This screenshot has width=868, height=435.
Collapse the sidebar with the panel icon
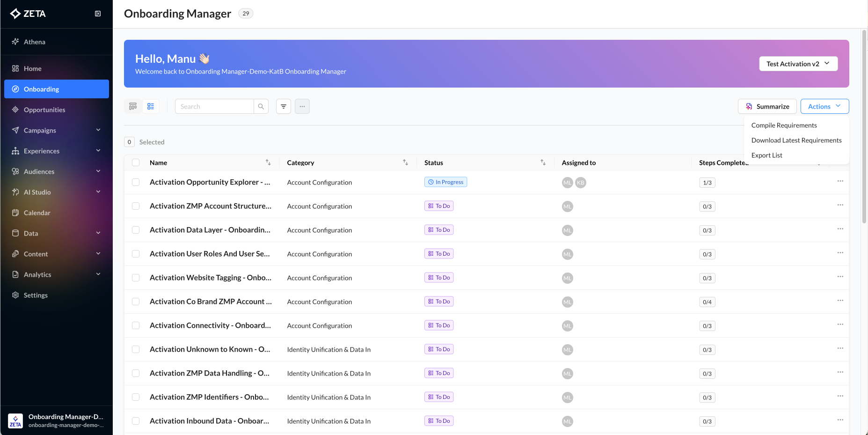[x=98, y=14]
